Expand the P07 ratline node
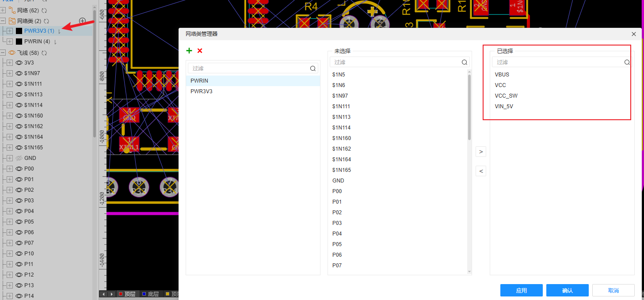The image size is (644, 300). coord(10,243)
